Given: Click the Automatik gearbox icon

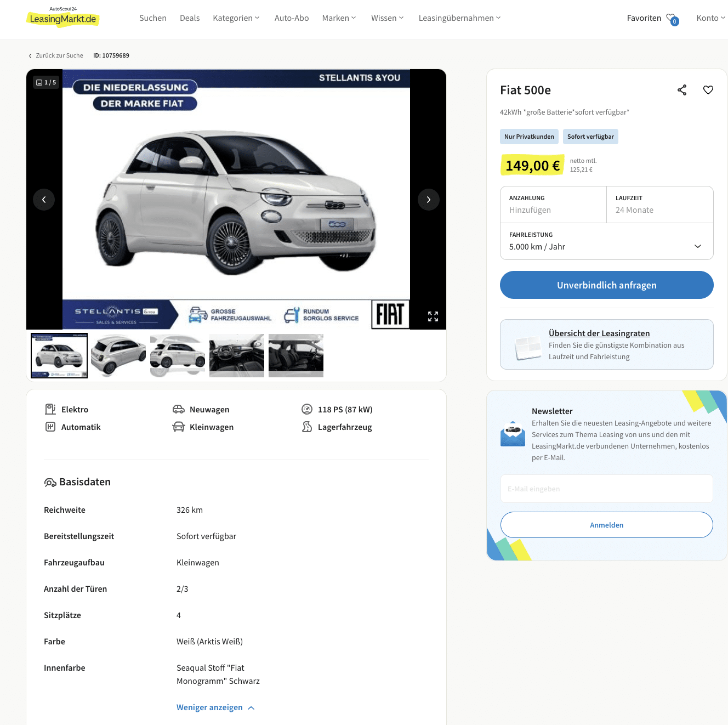Looking at the screenshot, I should 50,427.
